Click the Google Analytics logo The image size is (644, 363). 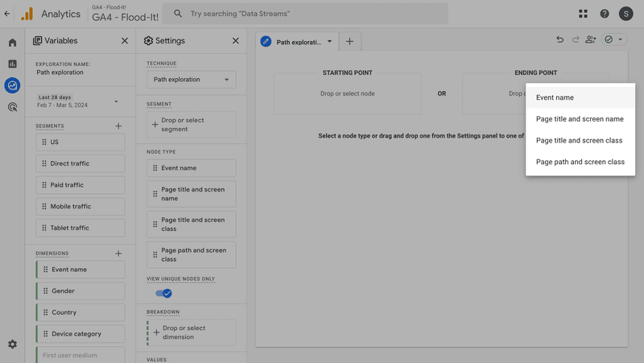(x=27, y=14)
